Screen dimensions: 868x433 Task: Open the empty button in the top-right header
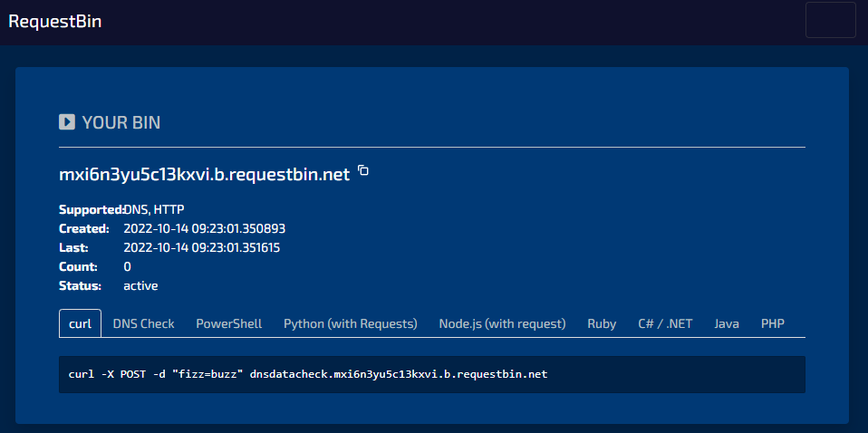(x=830, y=20)
